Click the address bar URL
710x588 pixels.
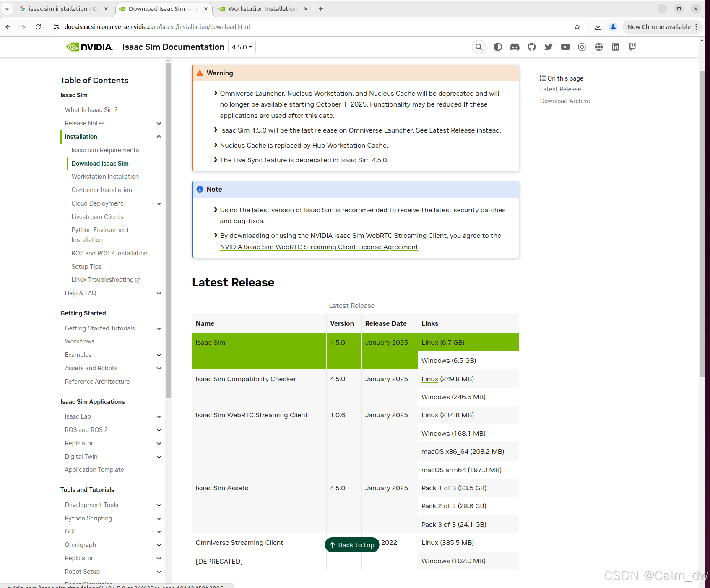coord(157,27)
